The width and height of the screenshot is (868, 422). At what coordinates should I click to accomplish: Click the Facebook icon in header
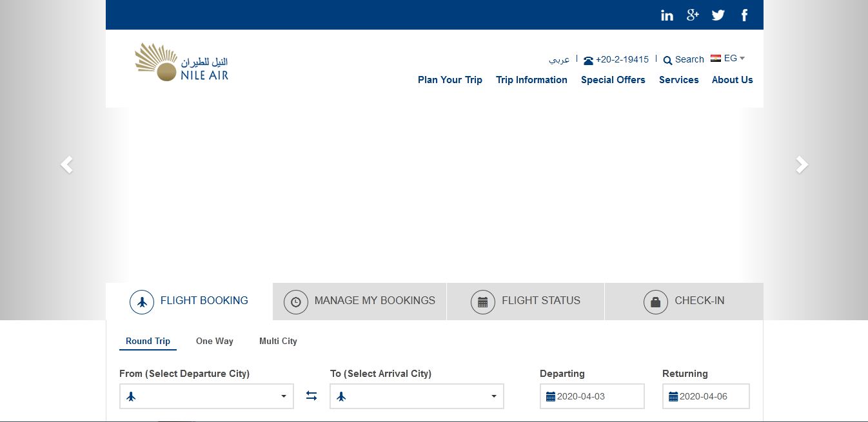point(744,15)
